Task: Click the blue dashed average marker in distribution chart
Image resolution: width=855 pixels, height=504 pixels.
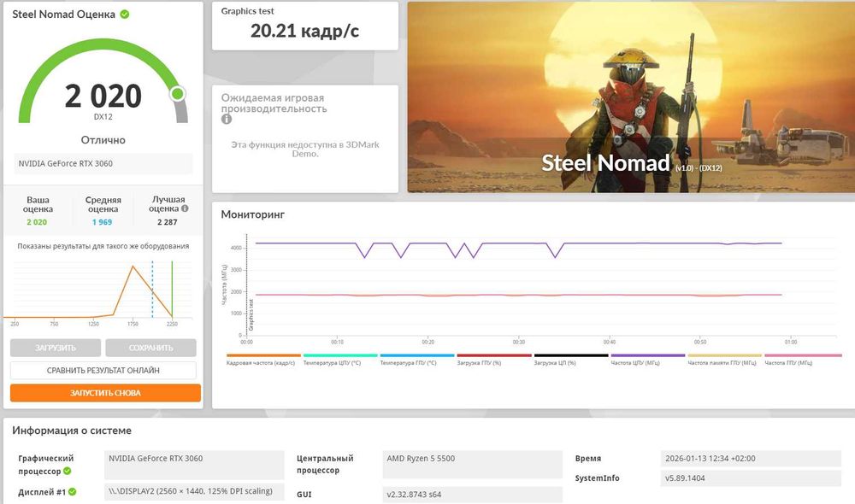Action: [x=152, y=290]
